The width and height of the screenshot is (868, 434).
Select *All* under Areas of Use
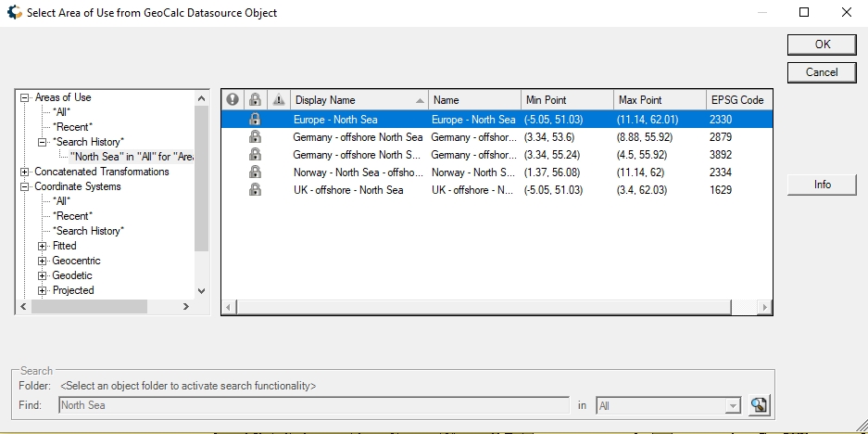(61, 112)
